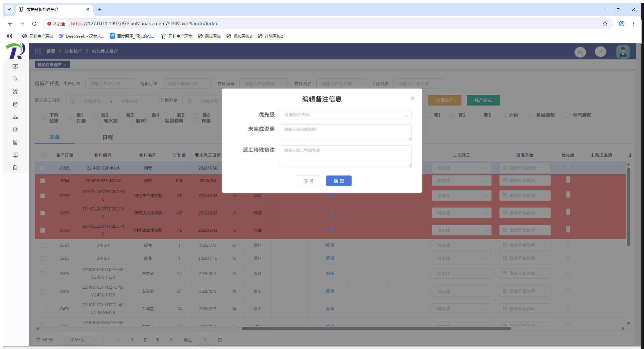Screen dimensions: 644x349
Task: Switch to the 表单 tab
Action: point(55,137)
